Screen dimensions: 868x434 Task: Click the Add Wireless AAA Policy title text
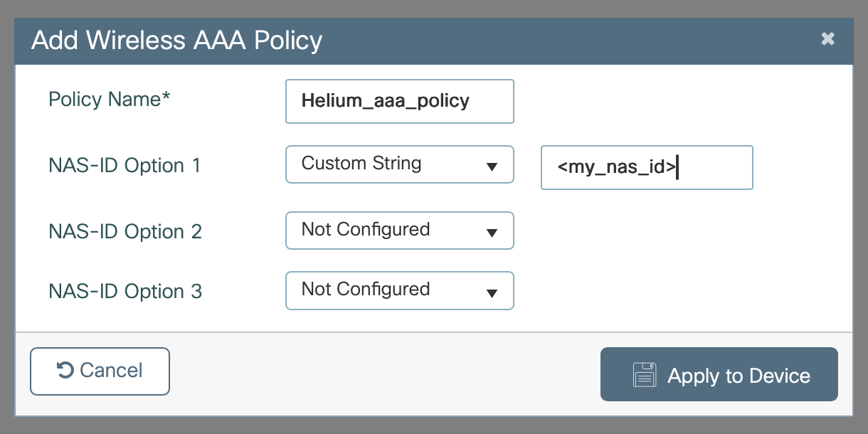coord(176,41)
